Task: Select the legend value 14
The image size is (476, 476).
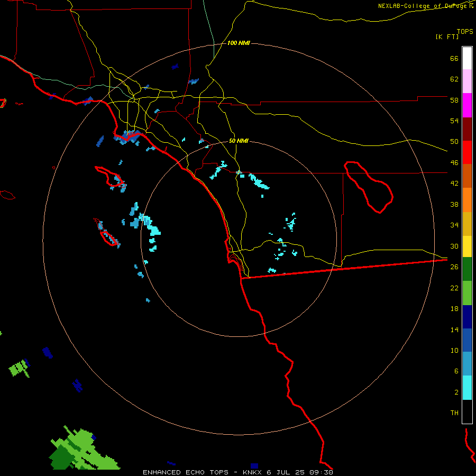Action: pos(454,329)
